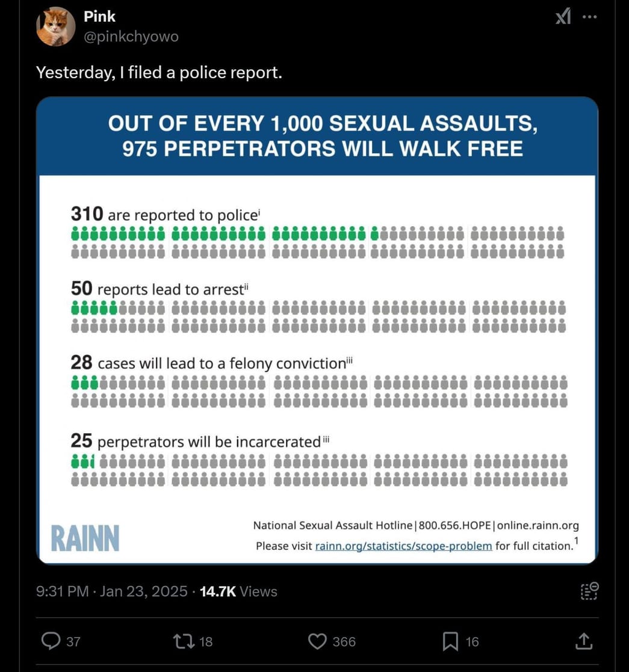Click the 14.7K Views count

pos(238,591)
